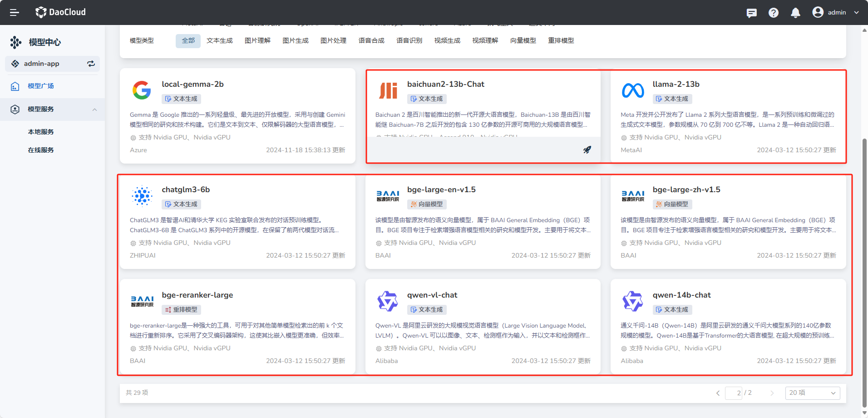Click the page number input field
Screen dimensions: 868x418
(x=734, y=393)
